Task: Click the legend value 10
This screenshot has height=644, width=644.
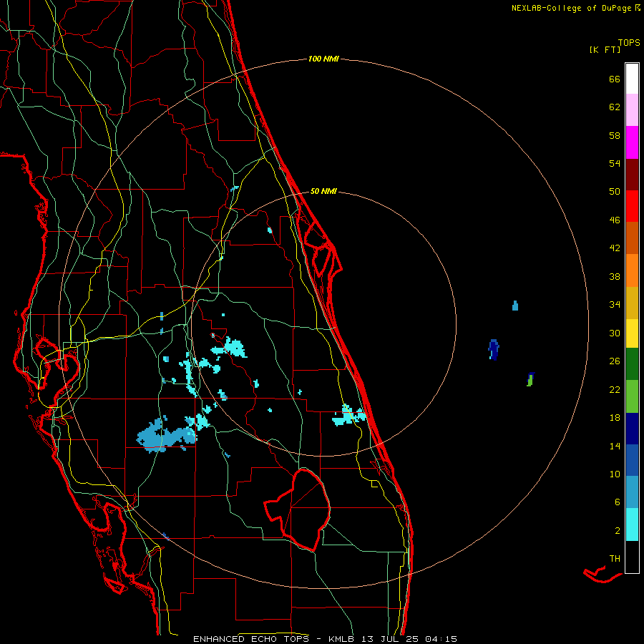Action: coord(615,474)
